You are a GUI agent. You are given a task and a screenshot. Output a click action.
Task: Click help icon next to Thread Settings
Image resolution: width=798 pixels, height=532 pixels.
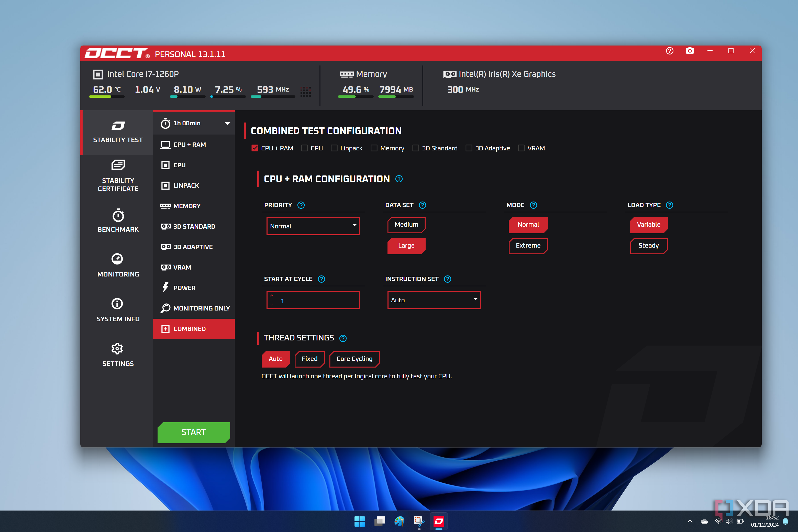(x=343, y=338)
